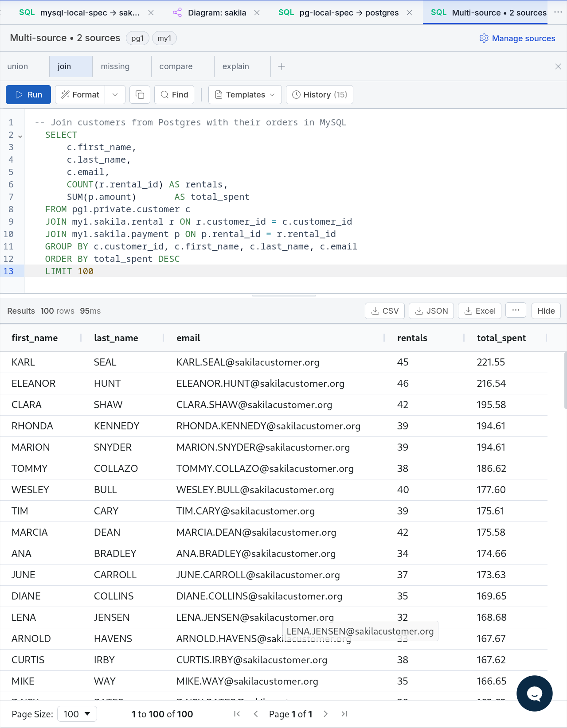The image size is (567, 728).
Task: Select CURTIS first_name cell
Action: (41, 660)
